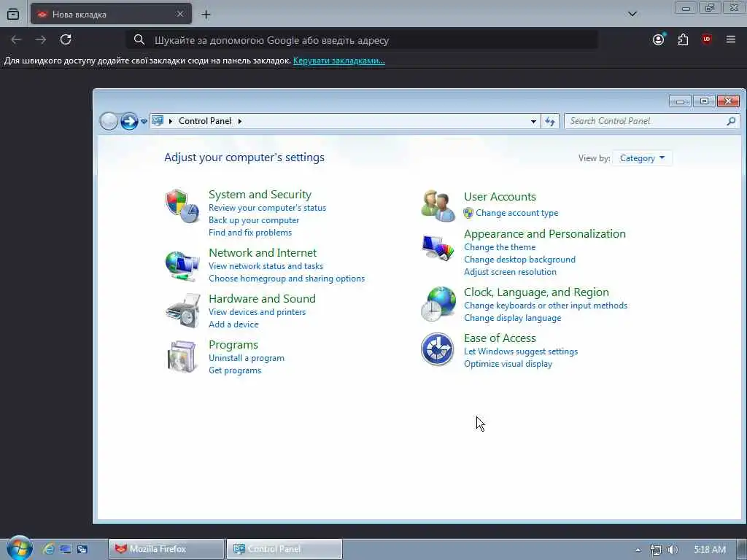Open Firefox View icon in tab bar
Viewport: 747px width, 560px height.
[x=13, y=15]
